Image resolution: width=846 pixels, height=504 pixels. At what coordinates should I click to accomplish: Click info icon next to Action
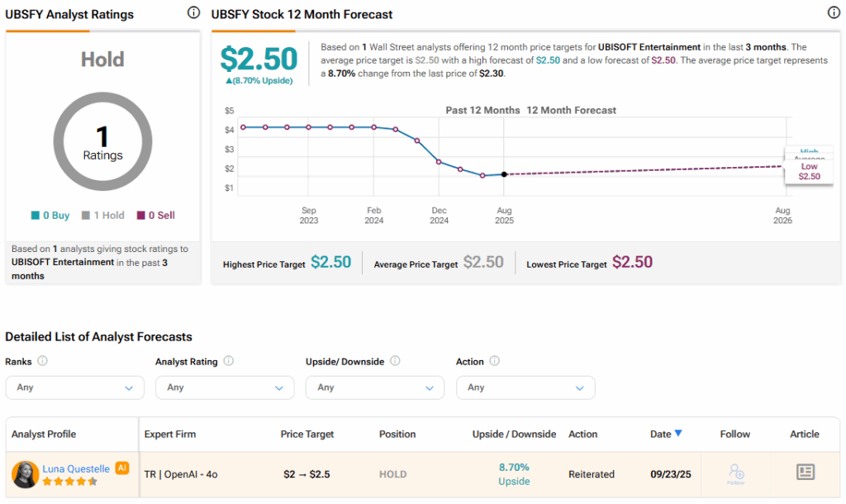tap(495, 361)
